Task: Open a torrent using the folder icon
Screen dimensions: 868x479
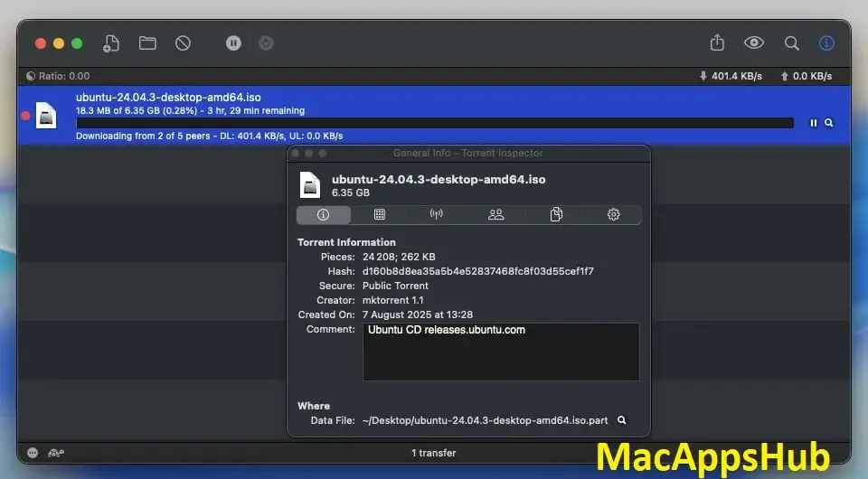Action: (147, 43)
